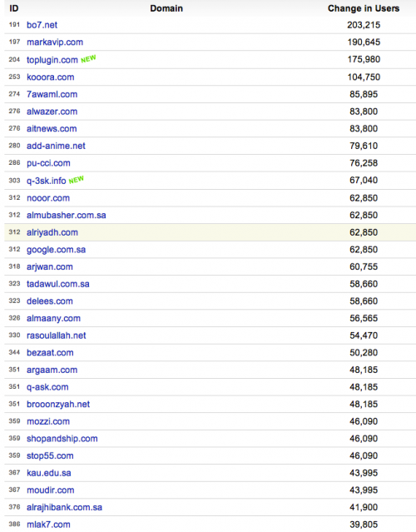Image resolution: width=416 pixels, height=532 pixels.
Task: Open kooora.com domain link
Action: pos(51,77)
